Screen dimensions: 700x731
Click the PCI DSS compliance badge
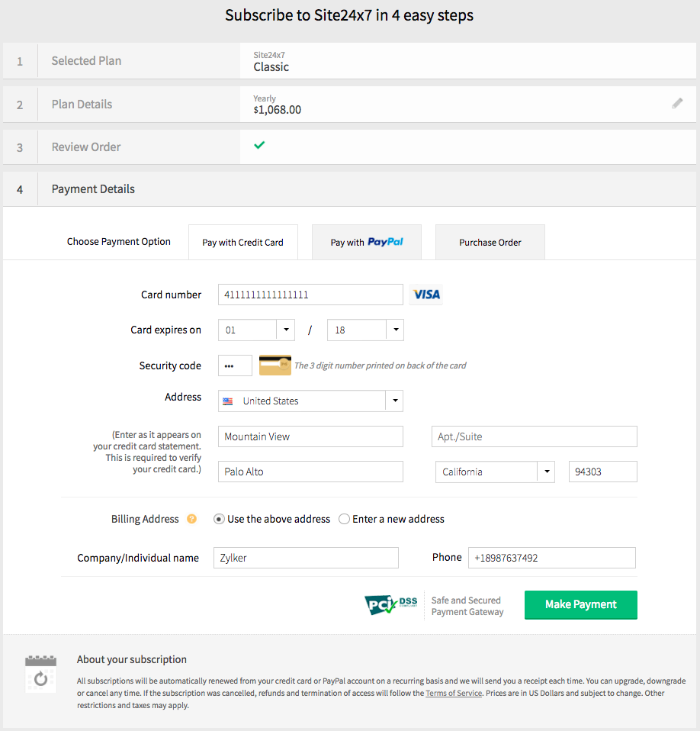pyautogui.click(x=391, y=605)
